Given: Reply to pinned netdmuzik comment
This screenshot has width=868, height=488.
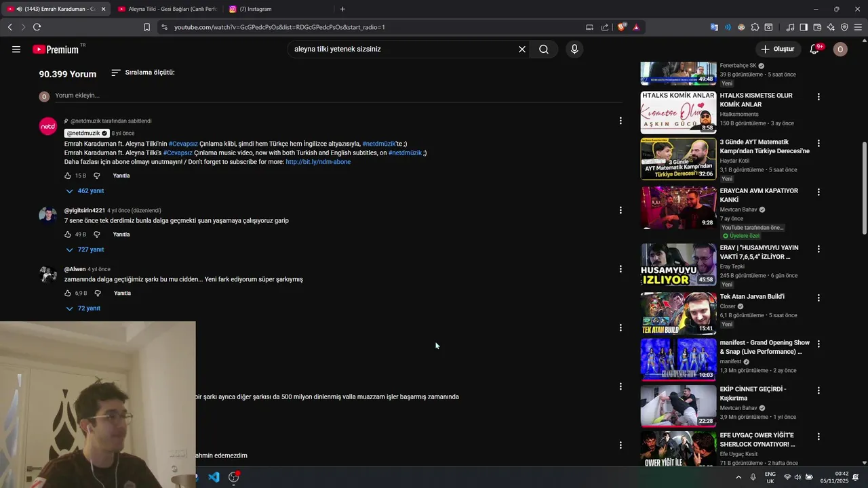Looking at the screenshot, I should tap(121, 176).
